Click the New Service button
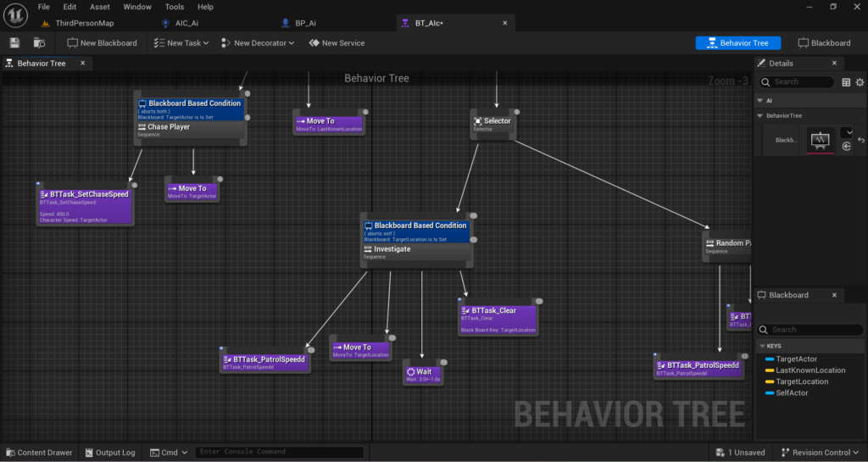Viewport: 868px width, 462px height. pyautogui.click(x=337, y=43)
